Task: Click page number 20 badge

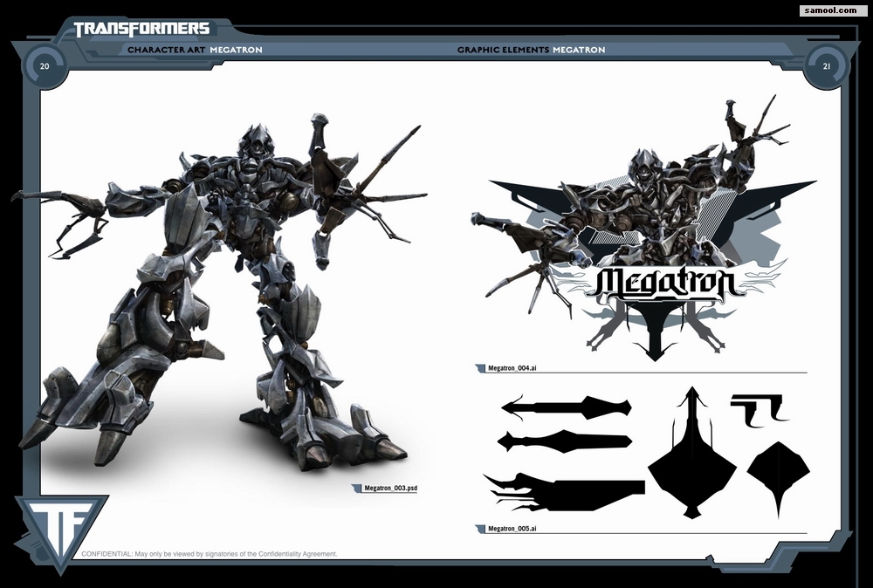Action: click(x=45, y=66)
